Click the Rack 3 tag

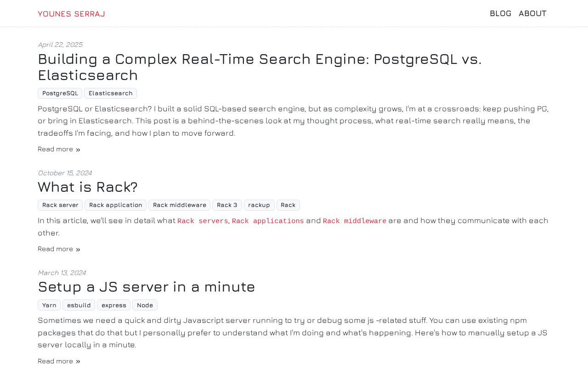(x=227, y=205)
